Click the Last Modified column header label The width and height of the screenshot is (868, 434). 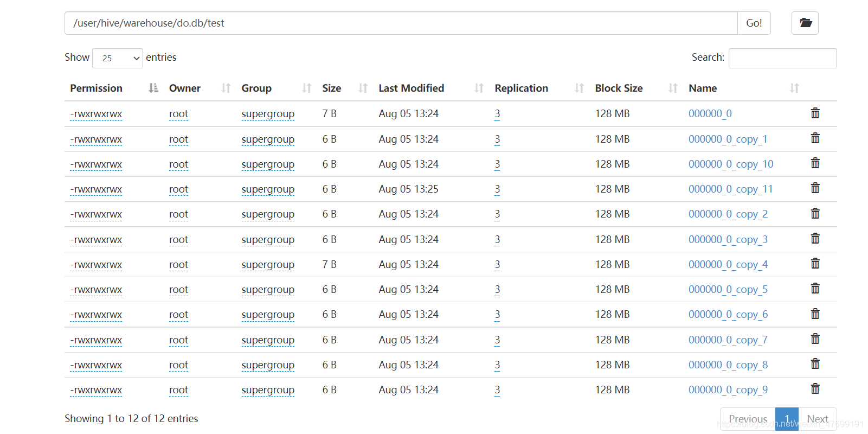tap(411, 88)
